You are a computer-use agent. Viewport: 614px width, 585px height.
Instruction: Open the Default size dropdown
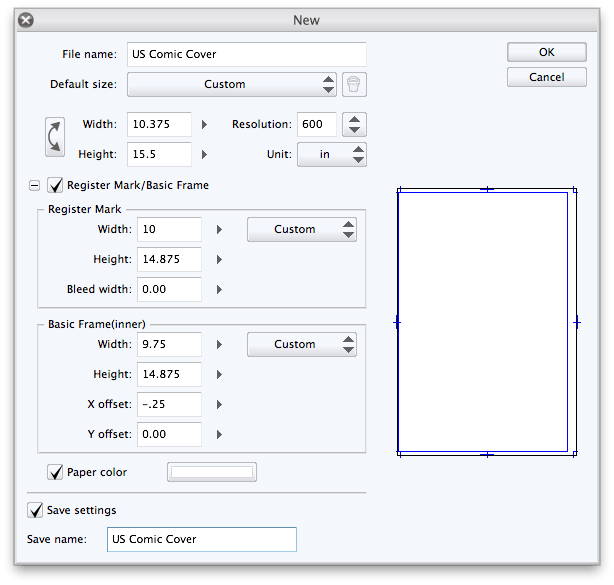[232, 84]
